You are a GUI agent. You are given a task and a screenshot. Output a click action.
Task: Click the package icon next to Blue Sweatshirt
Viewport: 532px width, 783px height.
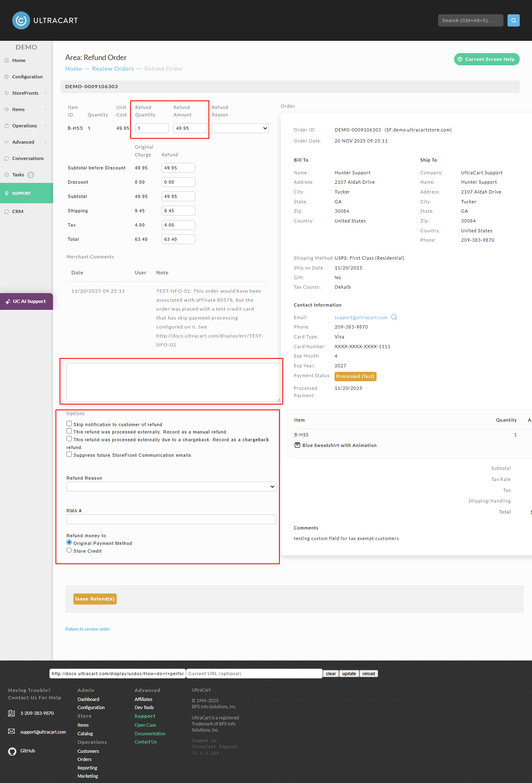tap(297, 445)
